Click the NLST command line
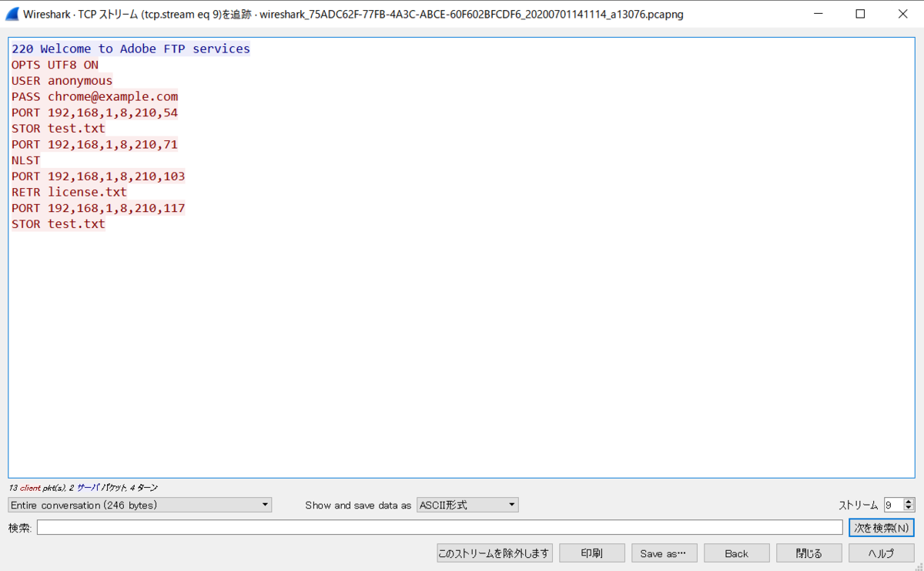The width and height of the screenshot is (924, 571). point(25,160)
